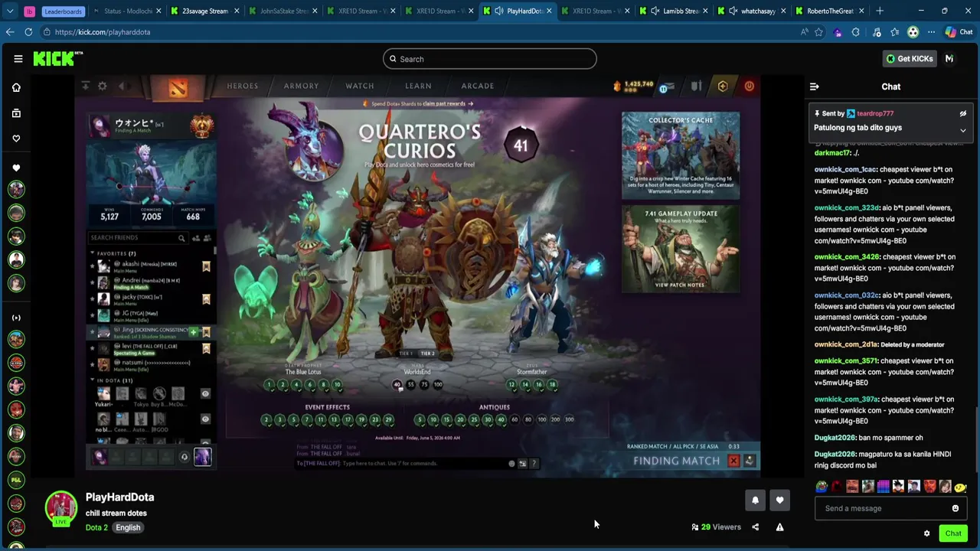
Task: Select Stormfather level 18 node
Action: 552,385
